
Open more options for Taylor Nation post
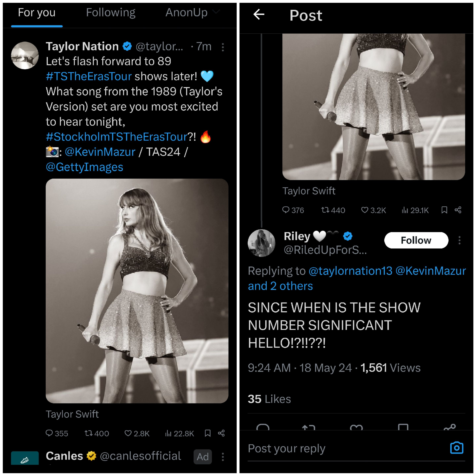tap(223, 47)
